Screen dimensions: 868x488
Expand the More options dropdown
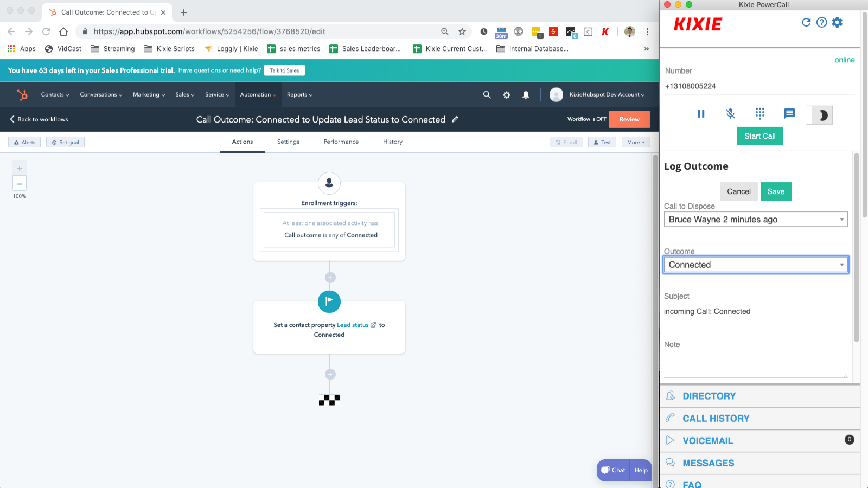click(635, 142)
